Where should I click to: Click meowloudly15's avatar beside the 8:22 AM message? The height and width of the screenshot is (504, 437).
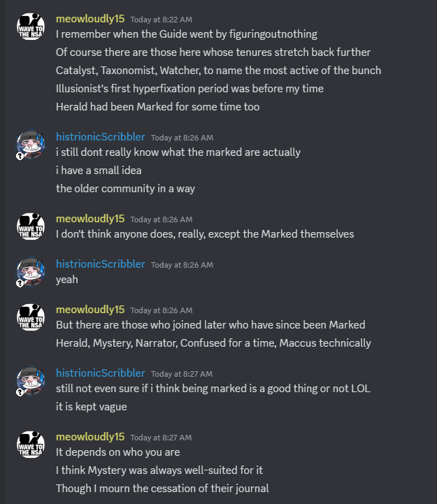(x=31, y=27)
